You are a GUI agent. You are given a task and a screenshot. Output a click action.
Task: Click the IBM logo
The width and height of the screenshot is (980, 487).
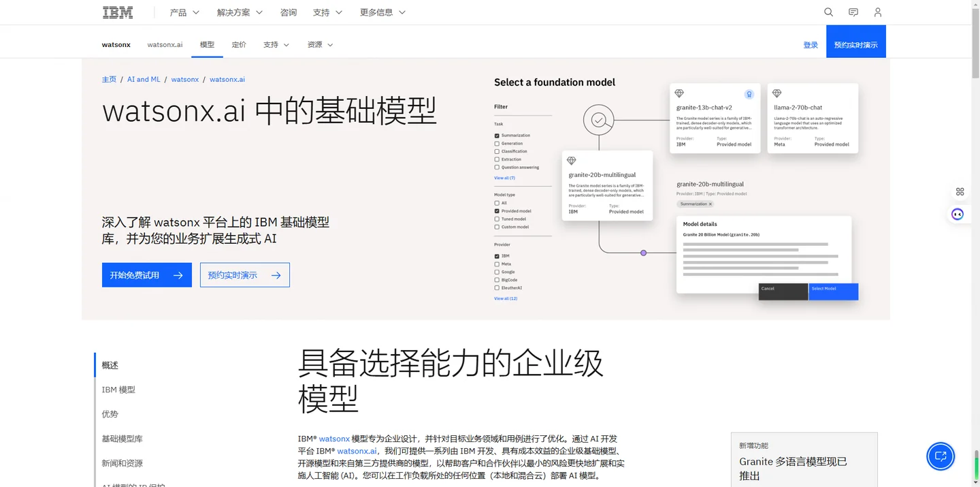point(118,12)
